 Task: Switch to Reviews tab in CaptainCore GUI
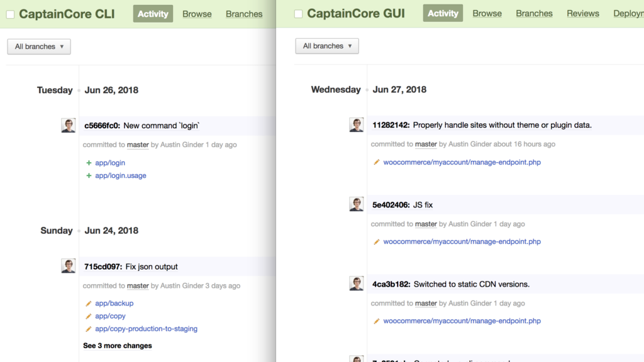coord(582,13)
